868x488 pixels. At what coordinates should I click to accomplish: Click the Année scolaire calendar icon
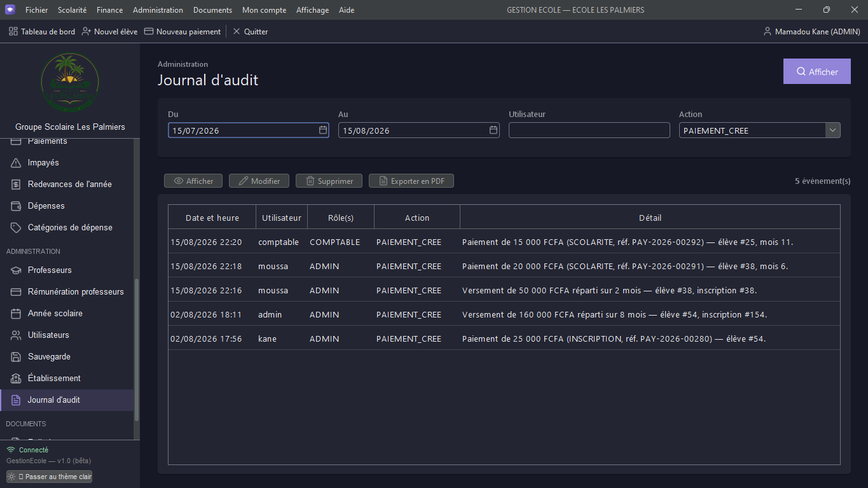point(16,314)
